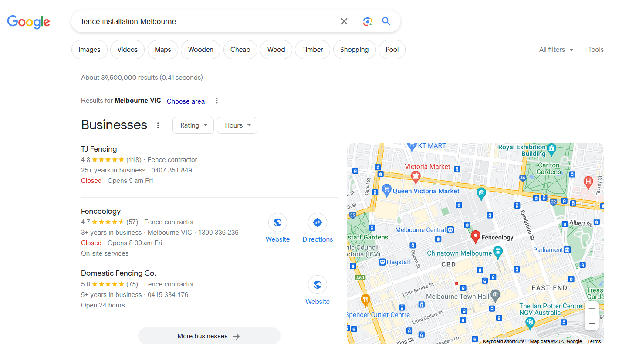The height and width of the screenshot is (364, 639).
Task: Select the Wooden filter chip
Action: [200, 50]
